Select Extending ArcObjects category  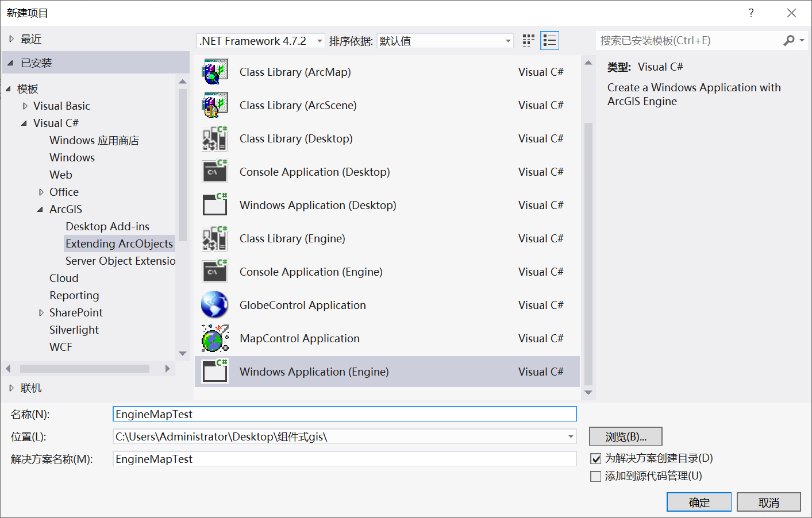tap(119, 243)
